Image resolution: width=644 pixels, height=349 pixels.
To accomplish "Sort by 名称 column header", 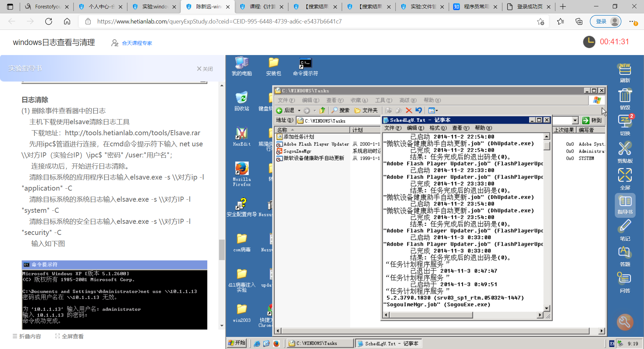I will pos(313,130).
